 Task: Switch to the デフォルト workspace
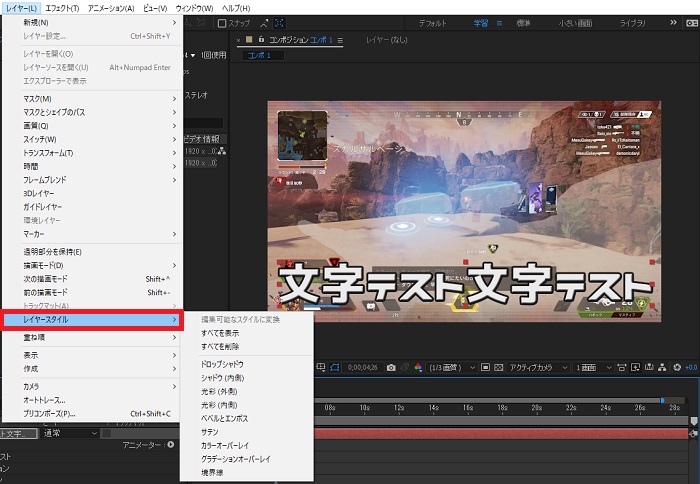433,23
